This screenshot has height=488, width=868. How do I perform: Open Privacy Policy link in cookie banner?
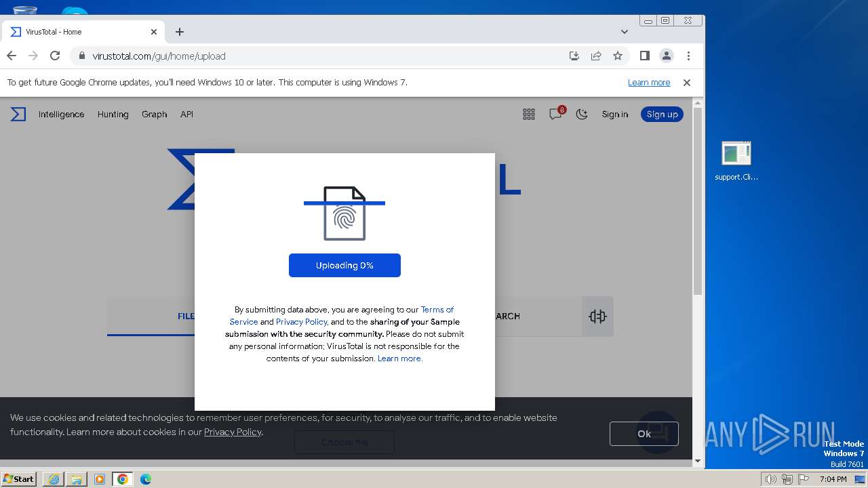pyautogui.click(x=233, y=432)
